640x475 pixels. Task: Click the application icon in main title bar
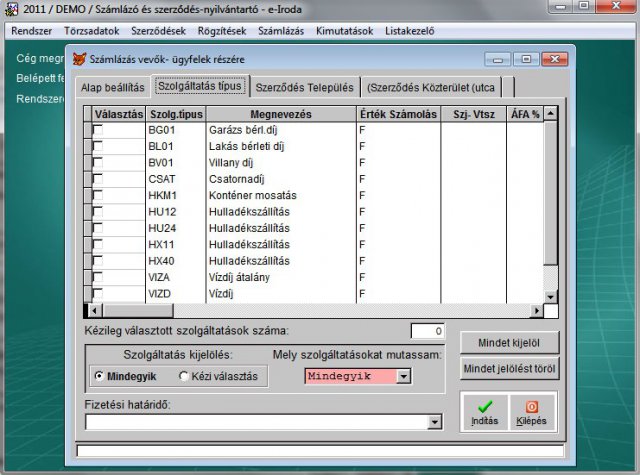click(x=11, y=9)
